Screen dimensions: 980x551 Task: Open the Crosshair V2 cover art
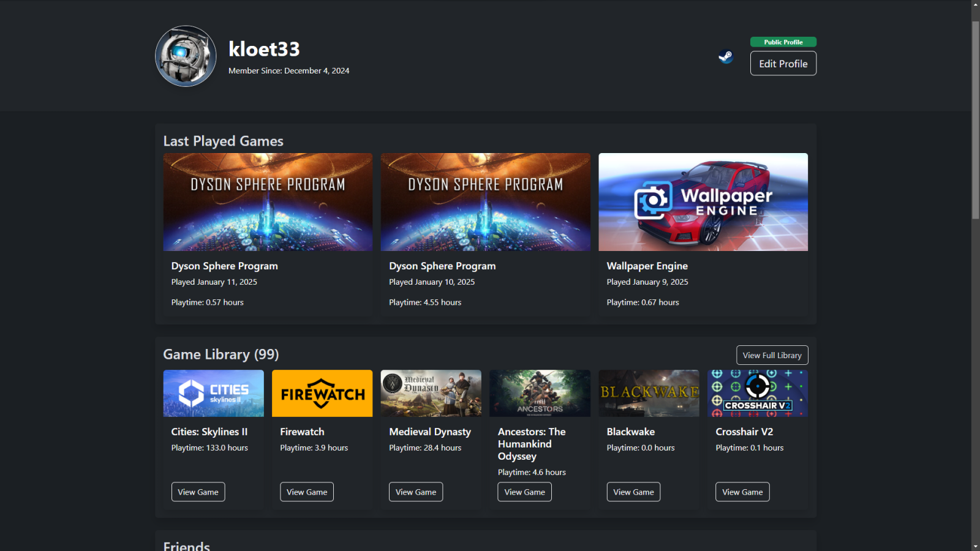pos(757,393)
